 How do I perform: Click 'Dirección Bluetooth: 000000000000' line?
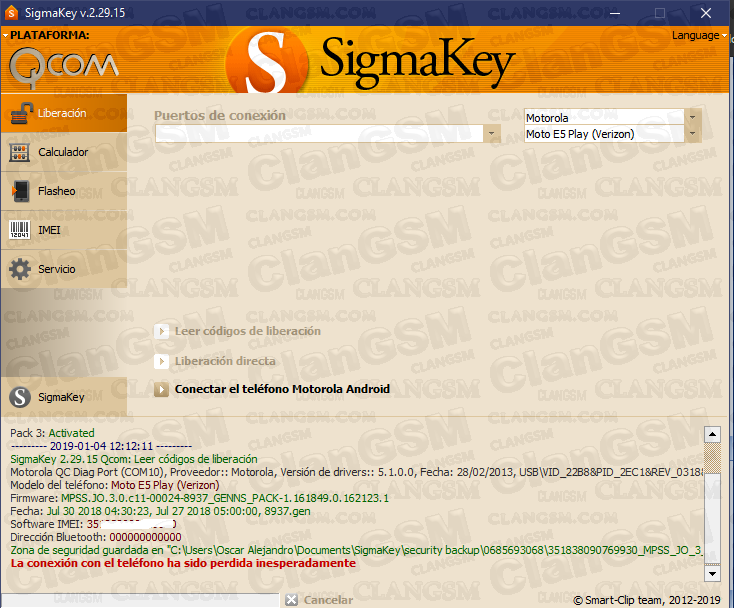[96, 537]
